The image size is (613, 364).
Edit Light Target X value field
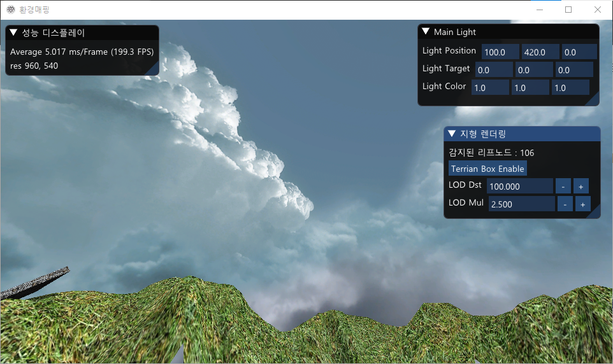494,70
